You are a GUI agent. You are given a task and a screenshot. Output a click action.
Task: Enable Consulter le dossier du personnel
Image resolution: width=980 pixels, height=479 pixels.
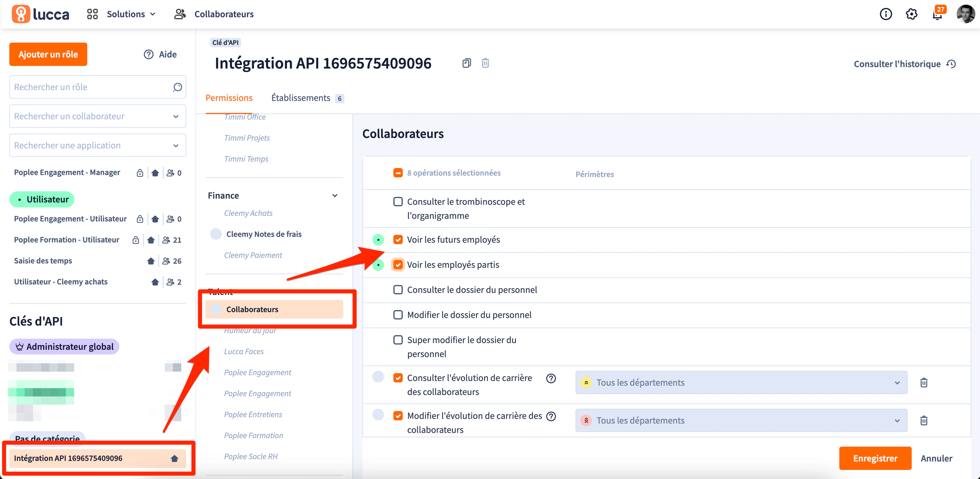[398, 290]
